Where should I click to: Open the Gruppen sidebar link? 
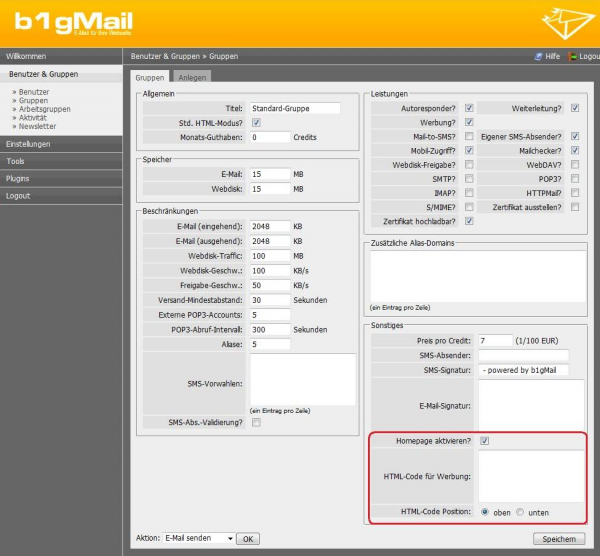tap(33, 101)
